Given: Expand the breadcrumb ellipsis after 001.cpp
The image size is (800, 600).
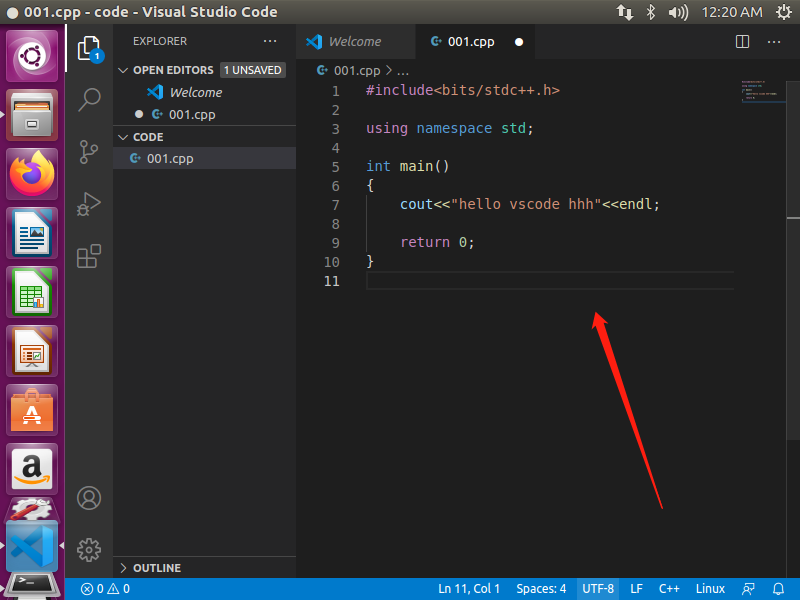Looking at the screenshot, I should click(x=403, y=71).
